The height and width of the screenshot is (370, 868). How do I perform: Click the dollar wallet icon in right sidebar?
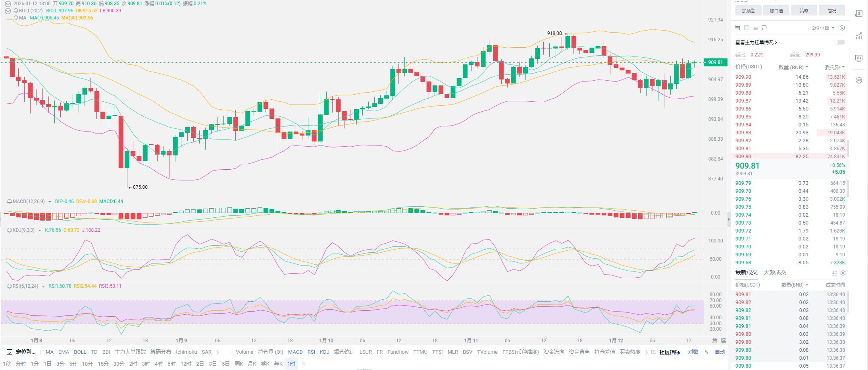coord(859,14)
